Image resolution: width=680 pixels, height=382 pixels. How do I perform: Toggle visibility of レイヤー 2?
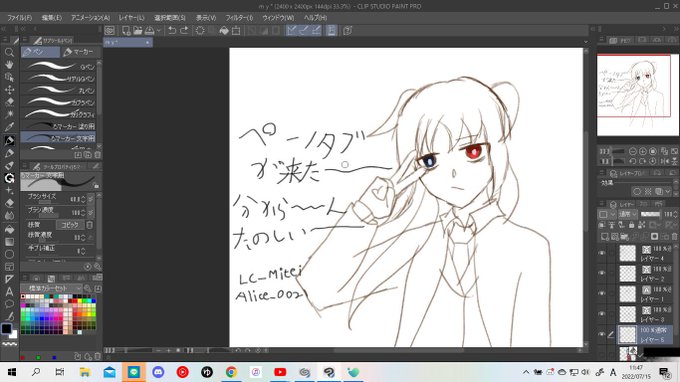tap(602, 273)
